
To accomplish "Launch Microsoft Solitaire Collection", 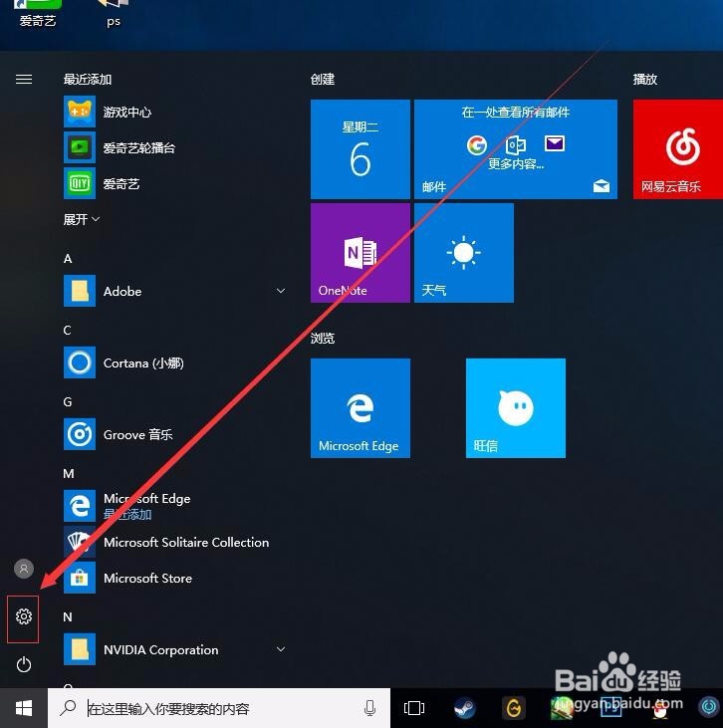I will [174, 542].
